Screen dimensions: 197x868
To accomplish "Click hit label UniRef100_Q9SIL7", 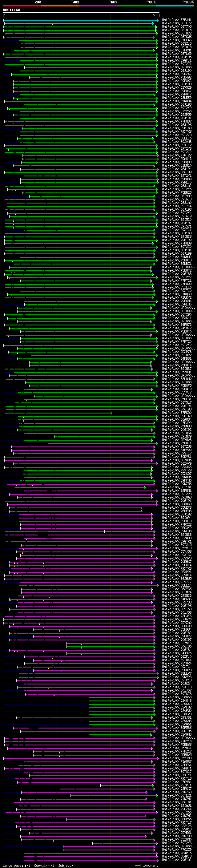I will point(176,453).
